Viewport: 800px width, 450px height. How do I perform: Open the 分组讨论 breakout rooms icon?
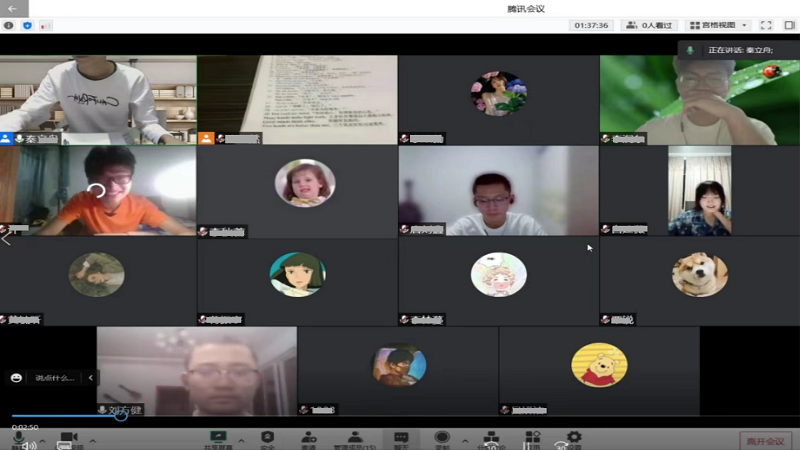click(491, 439)
